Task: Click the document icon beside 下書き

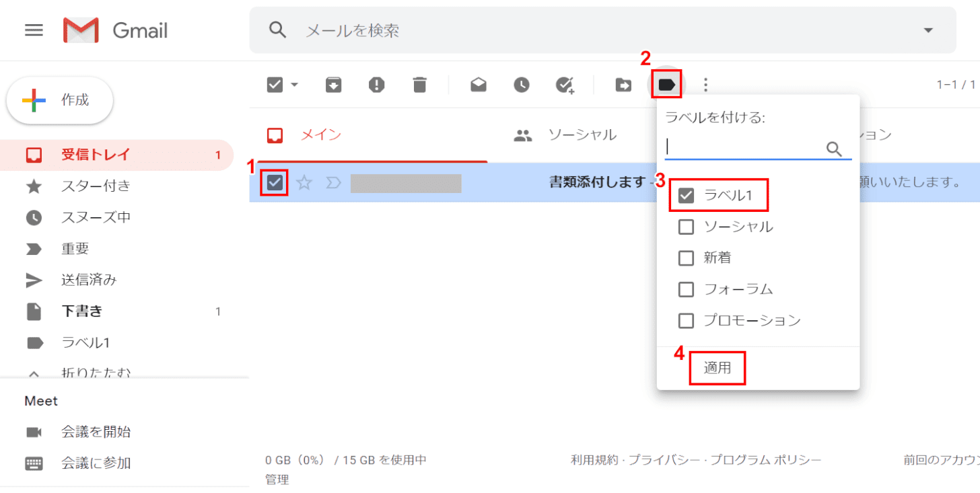Action: 34,311
